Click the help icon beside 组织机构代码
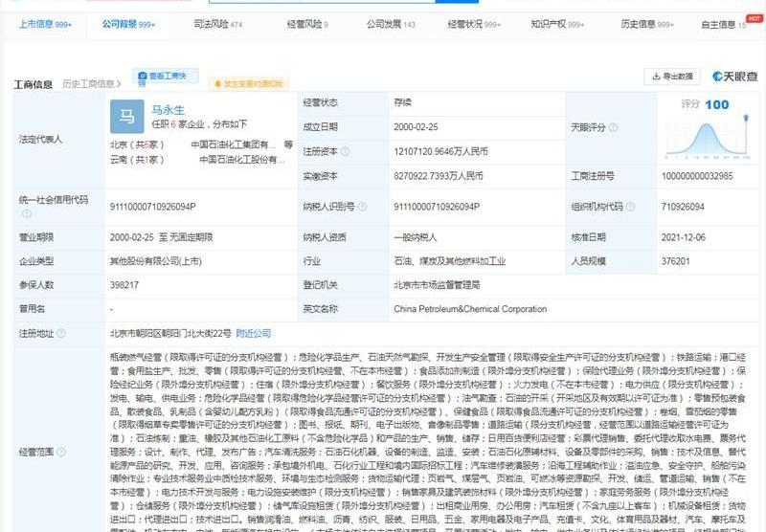Image resolution: width=766 pixels, height=532 pixels. click(x=630, y=207)
